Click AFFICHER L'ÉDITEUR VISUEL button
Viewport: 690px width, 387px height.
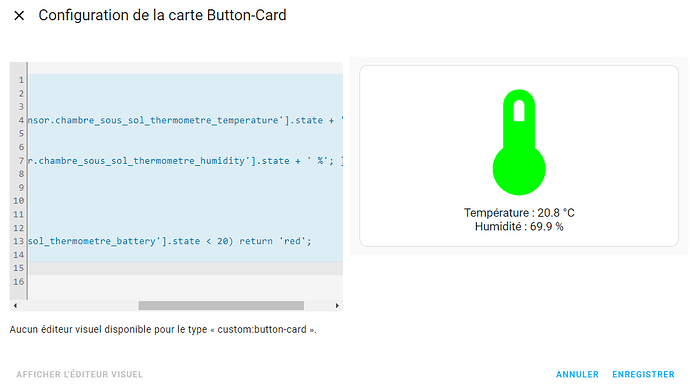pos(80,374)
